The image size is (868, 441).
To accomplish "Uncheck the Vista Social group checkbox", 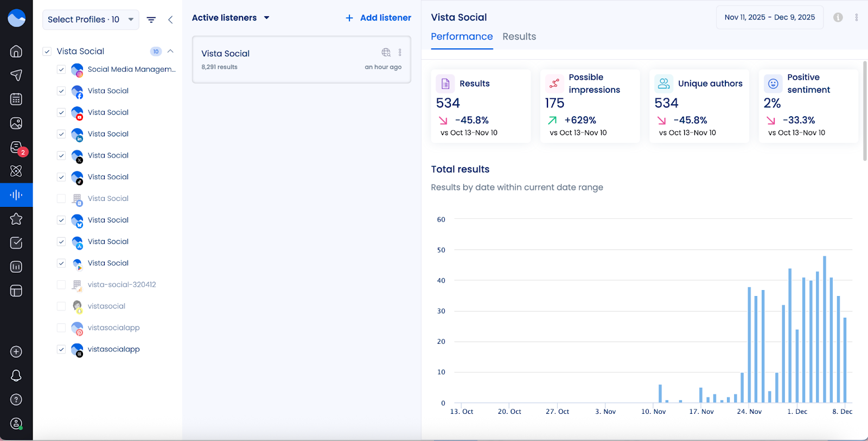I will pyautogui.click(x=47, y=52).
